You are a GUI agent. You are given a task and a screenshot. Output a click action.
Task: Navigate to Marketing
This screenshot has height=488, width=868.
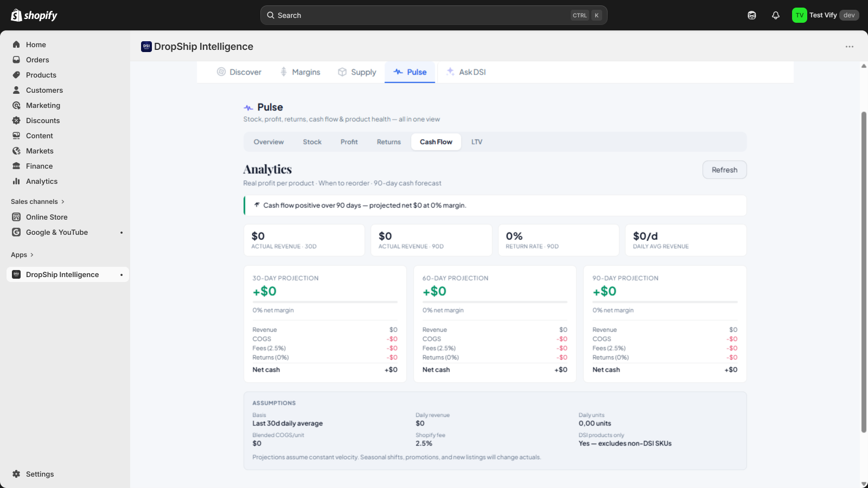coord(43,105)
